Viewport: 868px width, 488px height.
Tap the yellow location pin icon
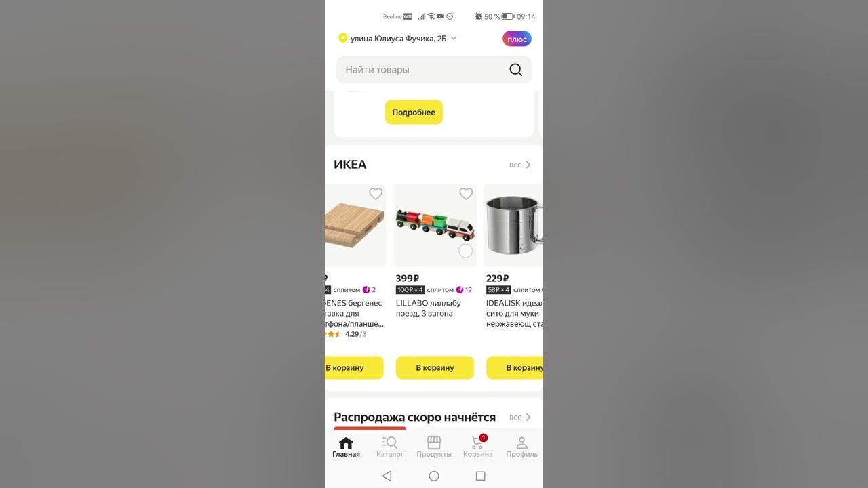click(342, 38)
